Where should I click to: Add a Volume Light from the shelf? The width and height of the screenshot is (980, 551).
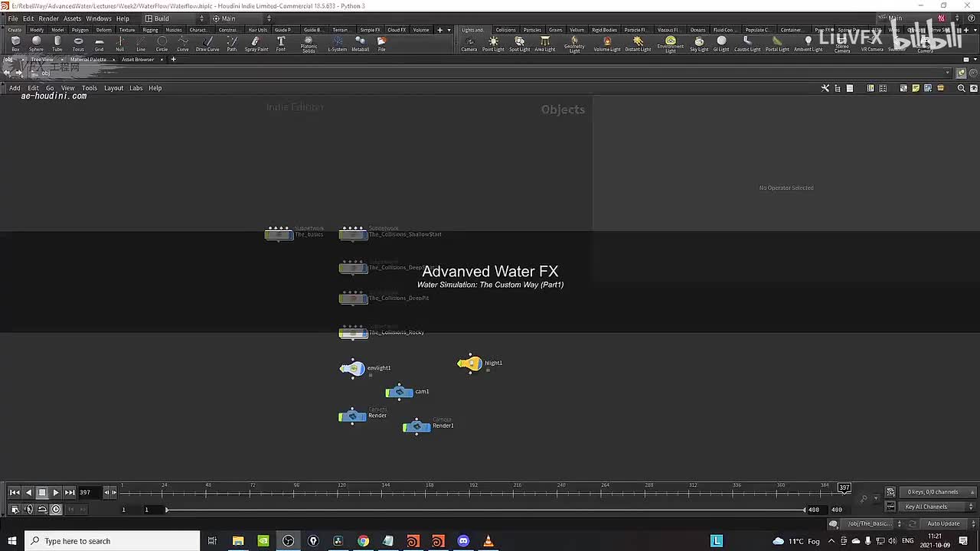(607, 44)
